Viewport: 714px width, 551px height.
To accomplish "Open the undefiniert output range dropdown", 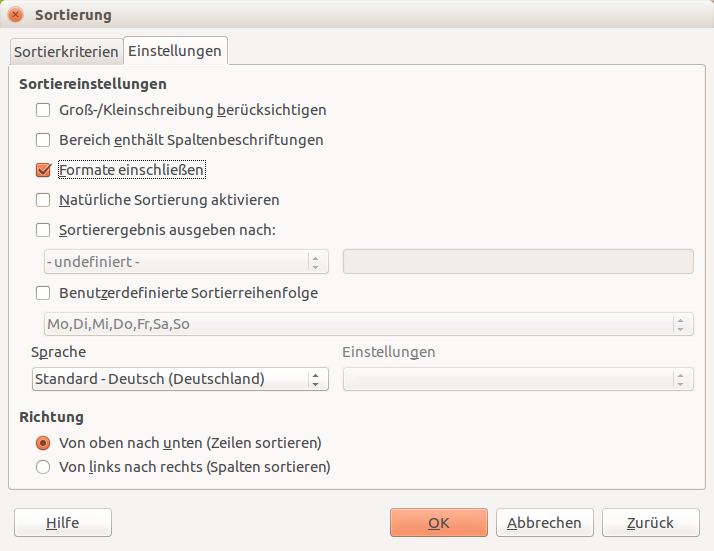I will click(186, 262).
